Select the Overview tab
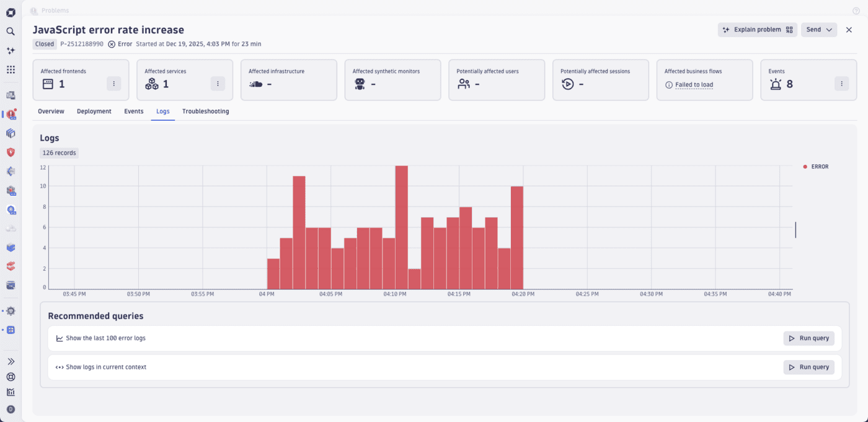868x422 pixels. tap(51, 111)
